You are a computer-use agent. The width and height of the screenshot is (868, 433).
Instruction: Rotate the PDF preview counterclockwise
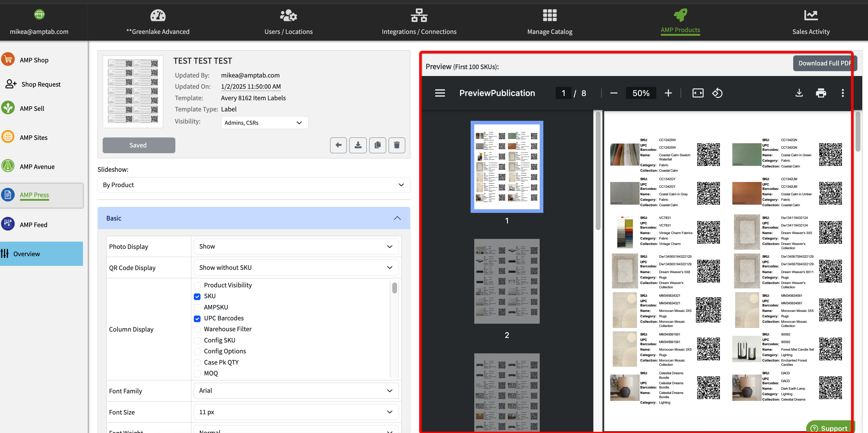(717, 93)
